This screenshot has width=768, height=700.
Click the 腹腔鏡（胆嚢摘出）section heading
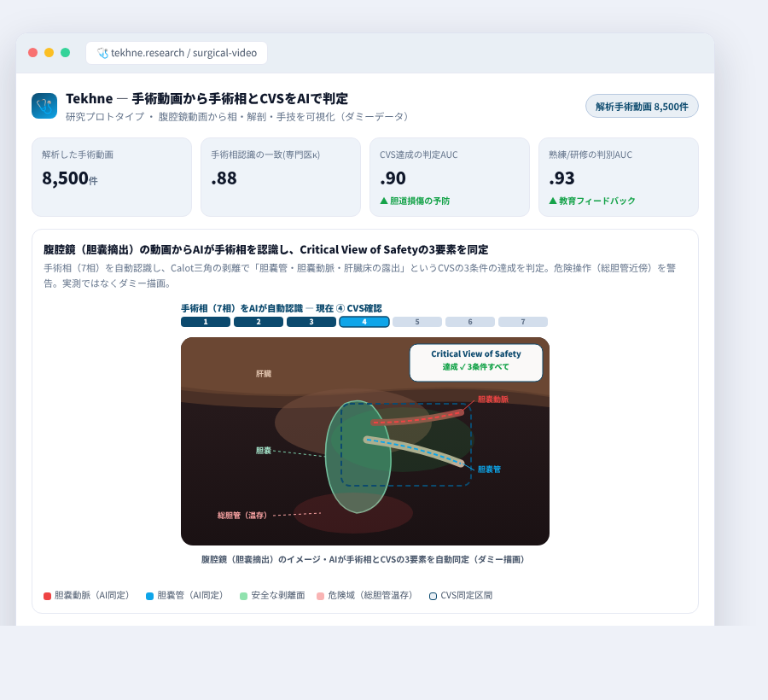(266, 250)
